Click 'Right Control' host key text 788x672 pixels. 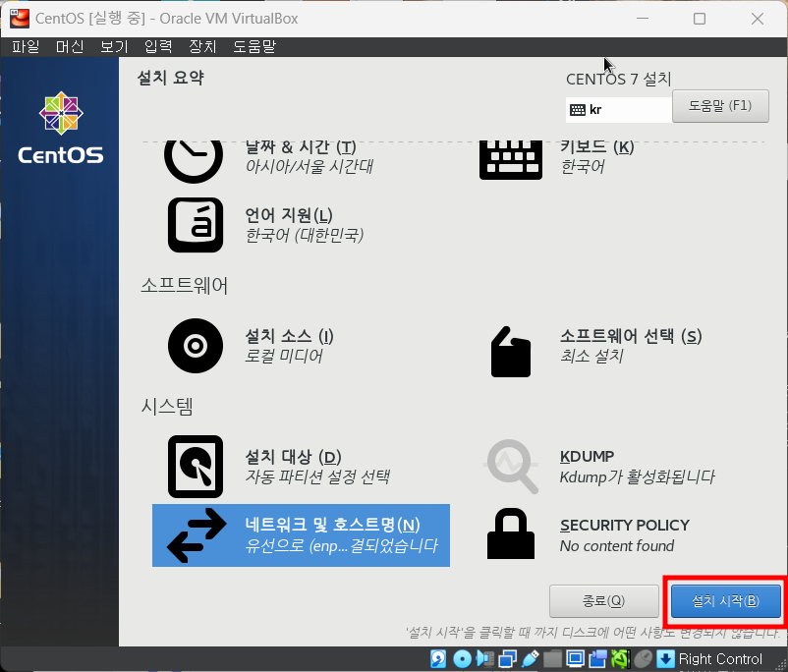tap(720, 659)
